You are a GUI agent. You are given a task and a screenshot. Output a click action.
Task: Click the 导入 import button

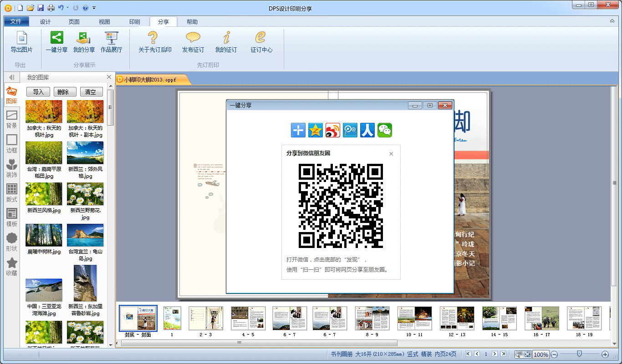point(38,92)
